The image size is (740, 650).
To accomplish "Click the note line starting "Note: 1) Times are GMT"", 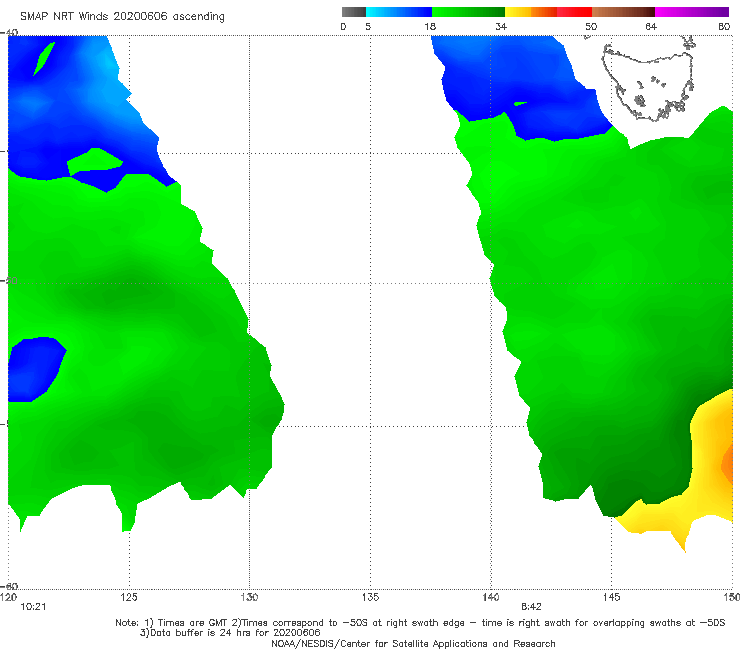I will click(420, 623).
